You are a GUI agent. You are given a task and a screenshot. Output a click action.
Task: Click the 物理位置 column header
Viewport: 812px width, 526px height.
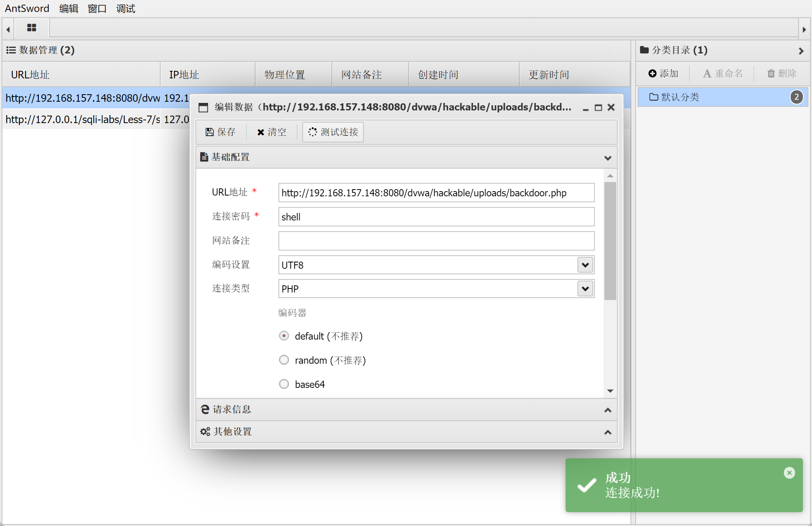[293, 74]
